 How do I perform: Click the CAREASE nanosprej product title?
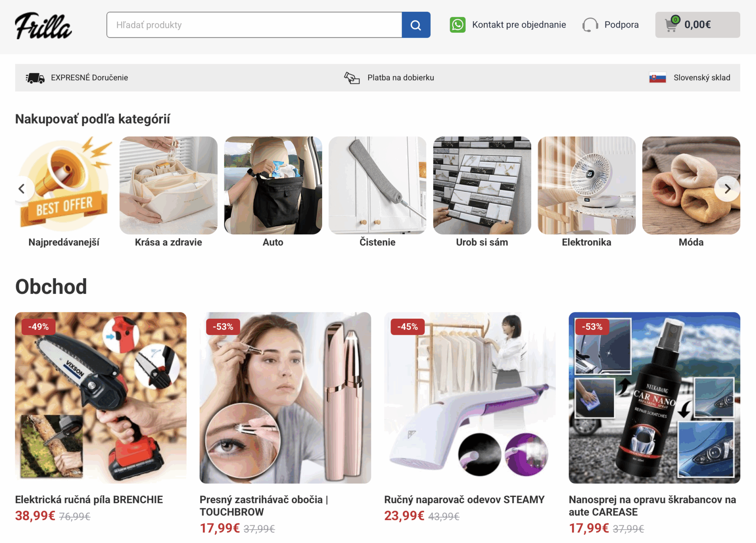(652, 506)
